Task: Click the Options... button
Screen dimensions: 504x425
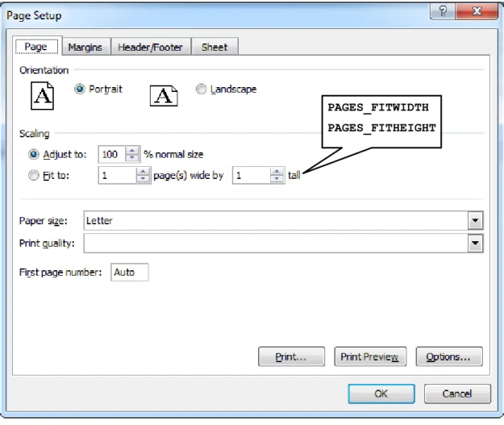Action: point(449,356)
